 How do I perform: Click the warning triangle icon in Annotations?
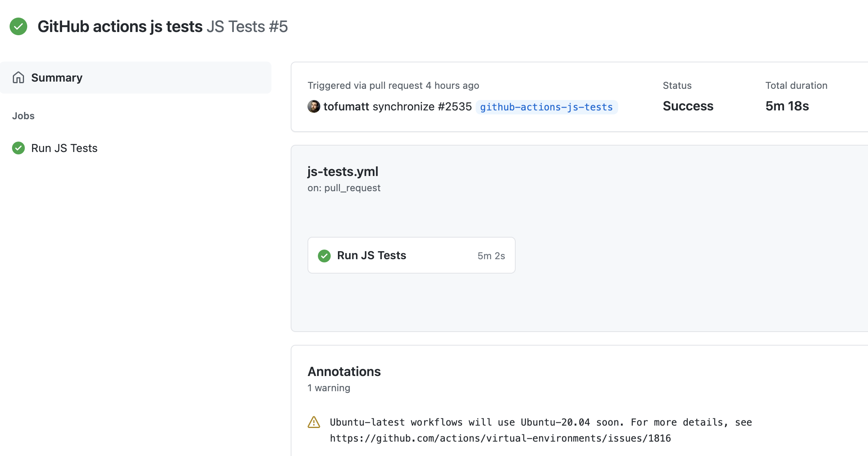(x=314, y=422)
